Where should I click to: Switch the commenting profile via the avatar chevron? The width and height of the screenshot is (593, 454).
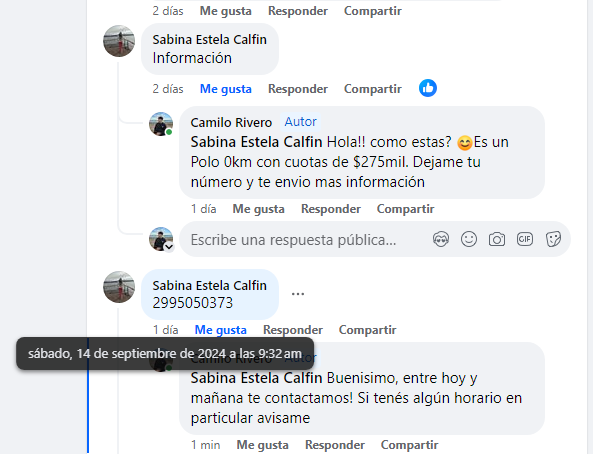[x=169, y=247]
